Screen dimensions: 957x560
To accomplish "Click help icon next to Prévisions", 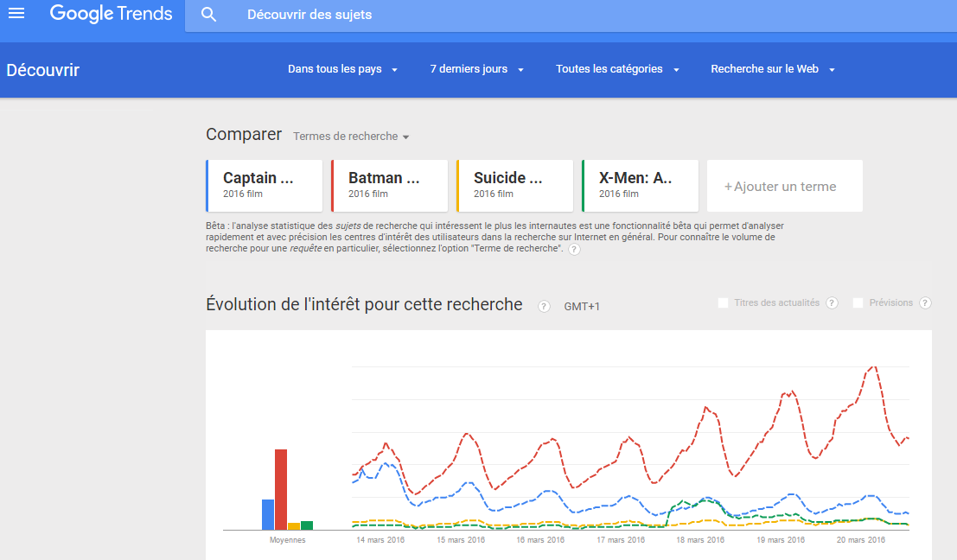I will [925, 303].
